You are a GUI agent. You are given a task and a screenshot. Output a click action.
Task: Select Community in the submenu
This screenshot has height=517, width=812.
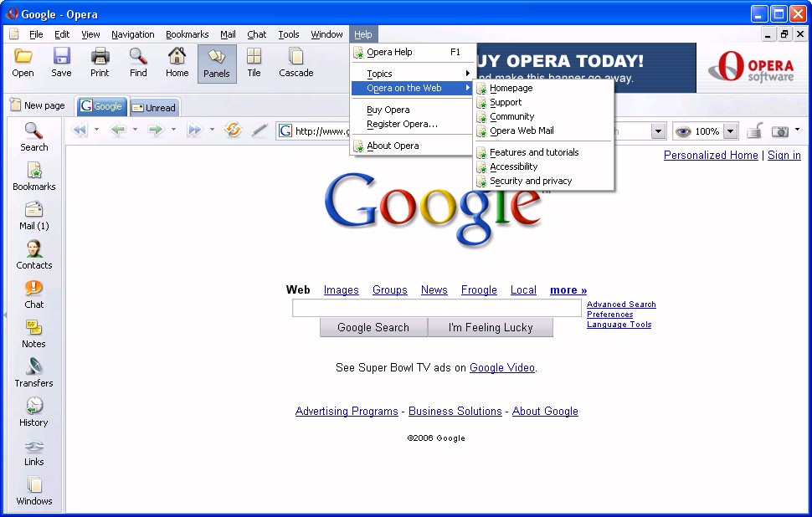(544, 116)
